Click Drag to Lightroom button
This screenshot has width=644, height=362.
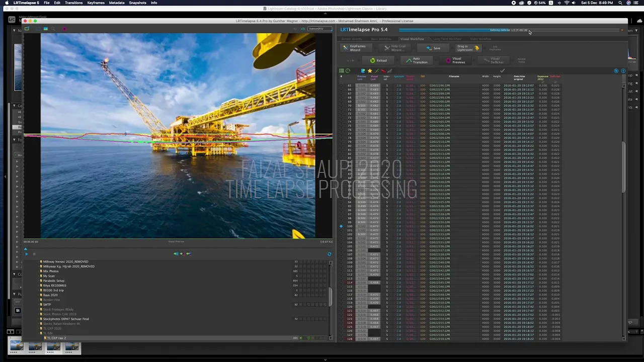point(468,48)
